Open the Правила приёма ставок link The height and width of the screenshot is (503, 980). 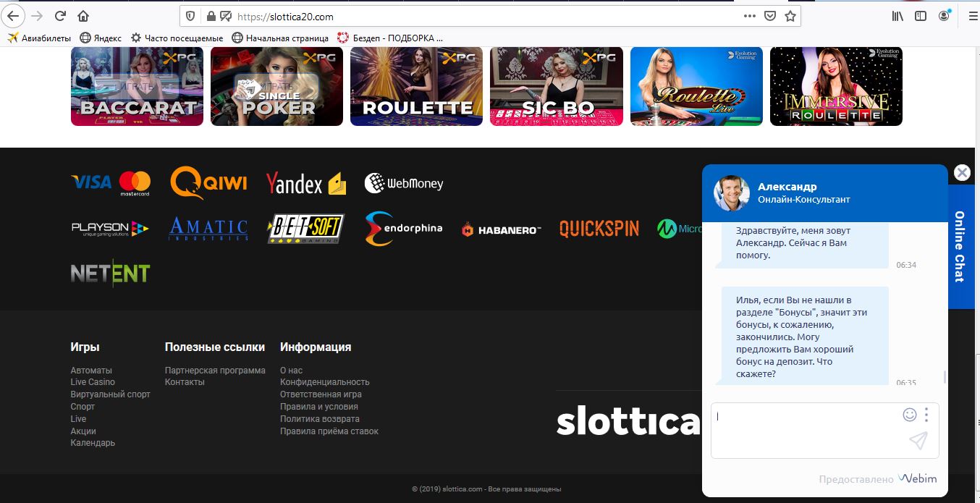pos(329,431)
